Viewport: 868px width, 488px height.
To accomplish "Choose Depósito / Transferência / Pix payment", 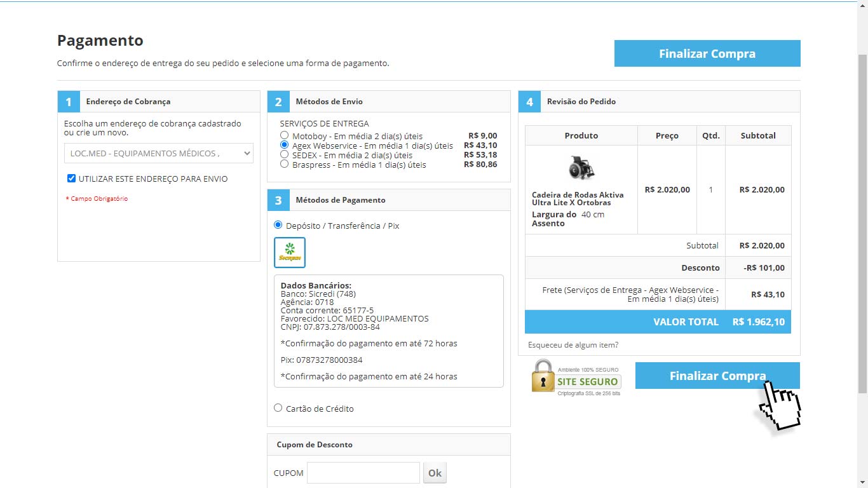I will point(278,225).
